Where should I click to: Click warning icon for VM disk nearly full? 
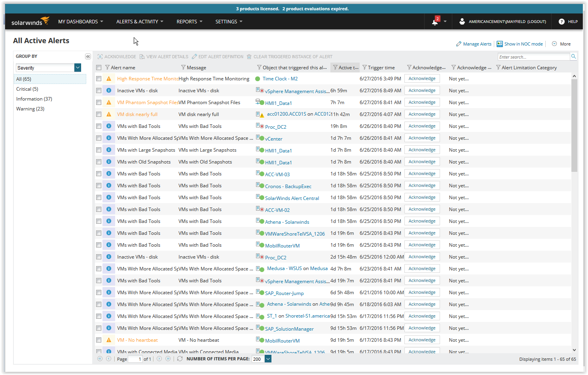point(109,114)
